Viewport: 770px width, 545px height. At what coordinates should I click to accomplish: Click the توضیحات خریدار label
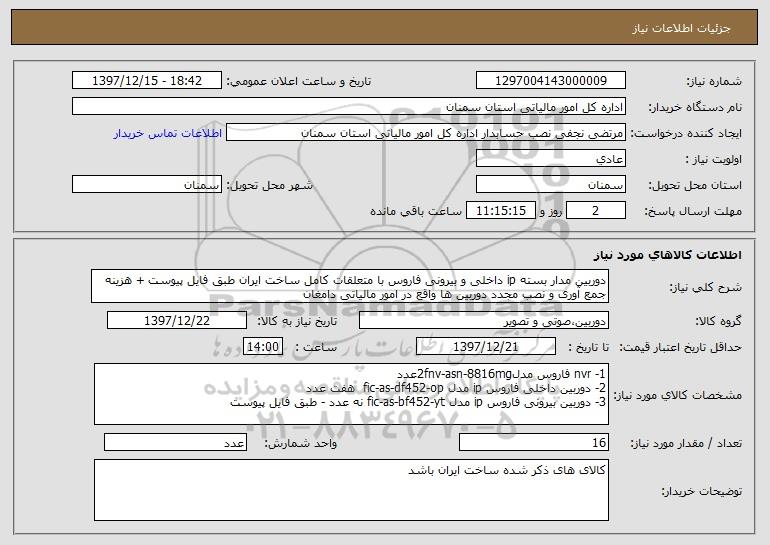point(701,490)
